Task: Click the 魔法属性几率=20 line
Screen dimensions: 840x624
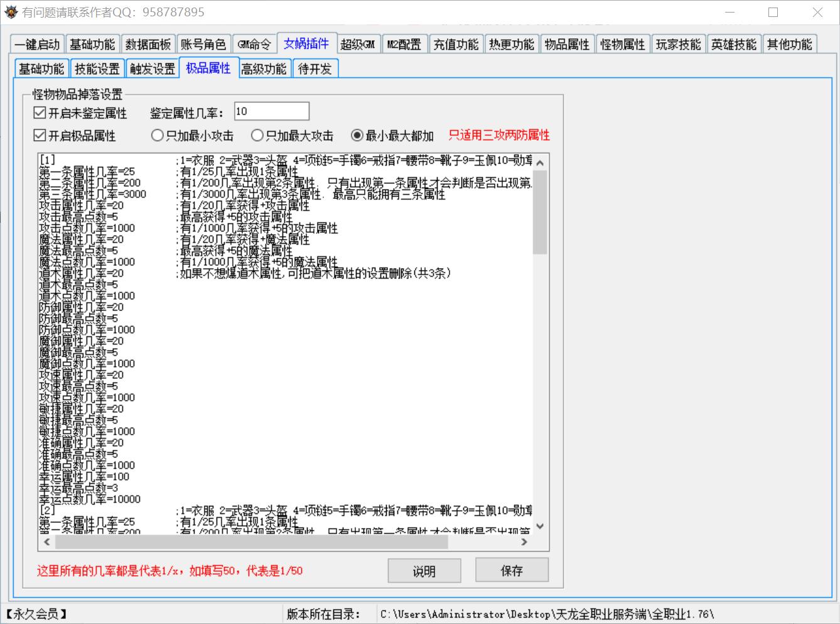Action: (81, 239)
